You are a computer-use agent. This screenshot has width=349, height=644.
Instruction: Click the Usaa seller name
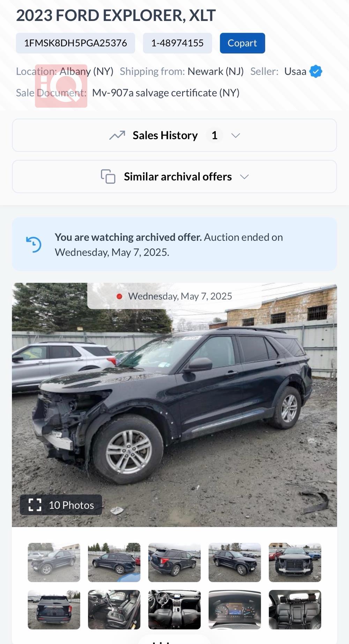(x=295, y=71)
